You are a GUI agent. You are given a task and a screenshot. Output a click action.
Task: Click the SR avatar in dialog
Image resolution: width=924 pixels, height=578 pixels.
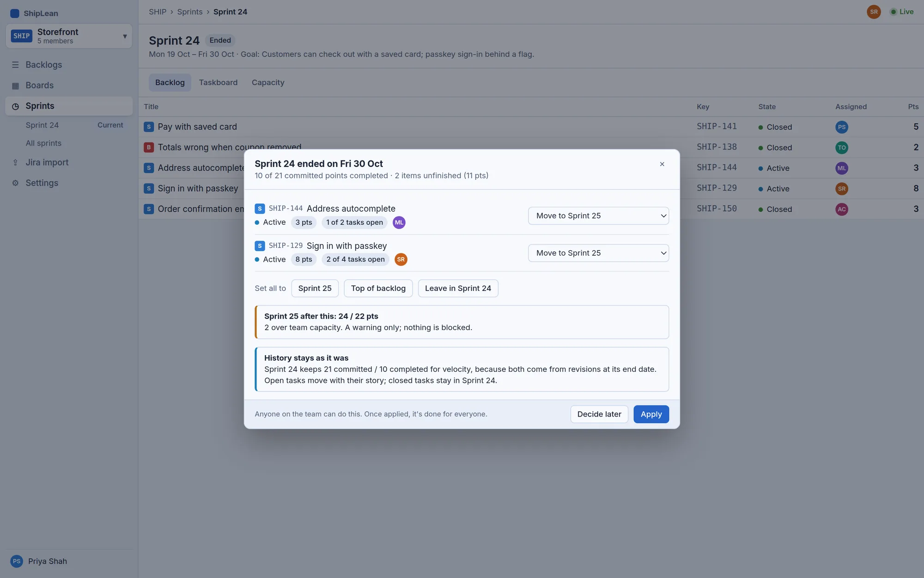coord(401,259)
